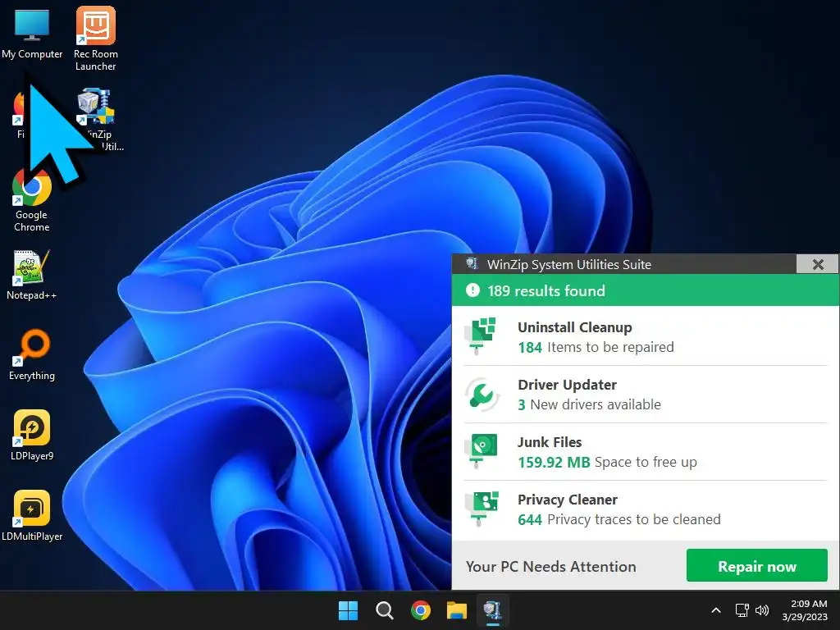This screenshot has height=630, width=840.
Task: Open the clock showing 2:09 AM
Action: coord(805,610)
